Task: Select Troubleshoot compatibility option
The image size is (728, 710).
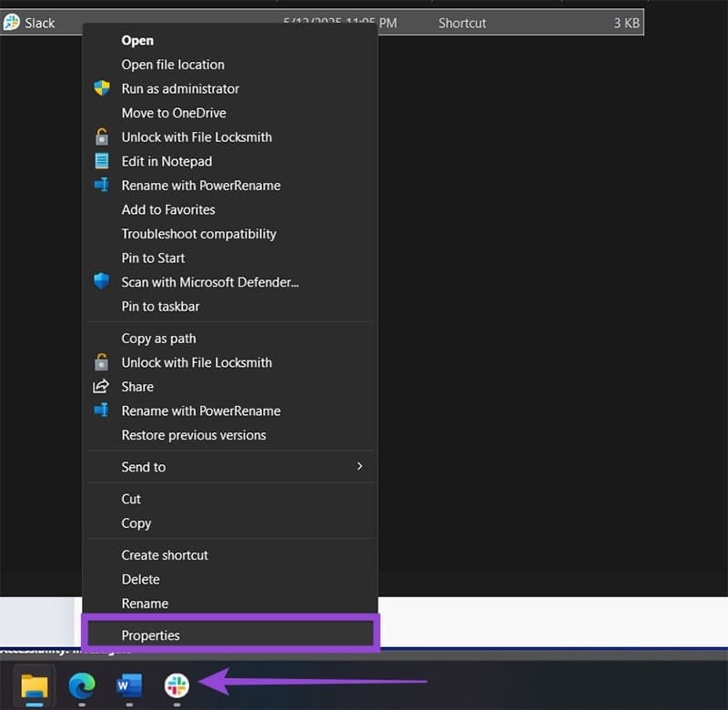Action: coord(198,234)
